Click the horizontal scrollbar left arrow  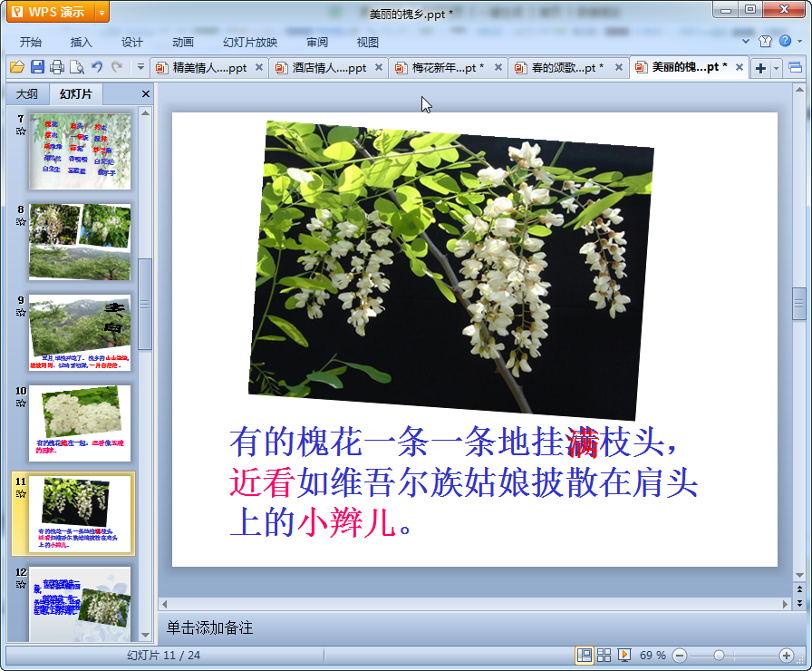pos(165,604)
